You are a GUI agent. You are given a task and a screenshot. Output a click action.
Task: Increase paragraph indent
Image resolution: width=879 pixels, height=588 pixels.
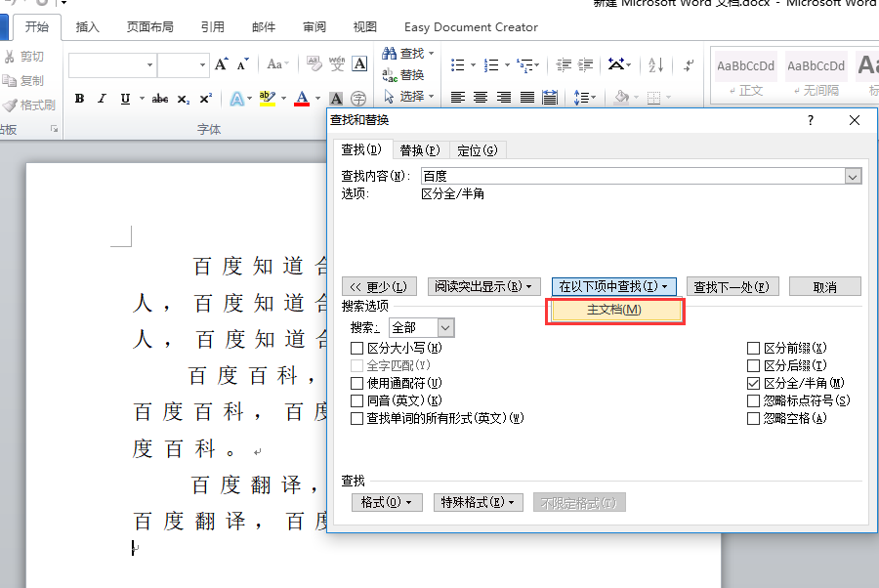(x=585, y=65)
